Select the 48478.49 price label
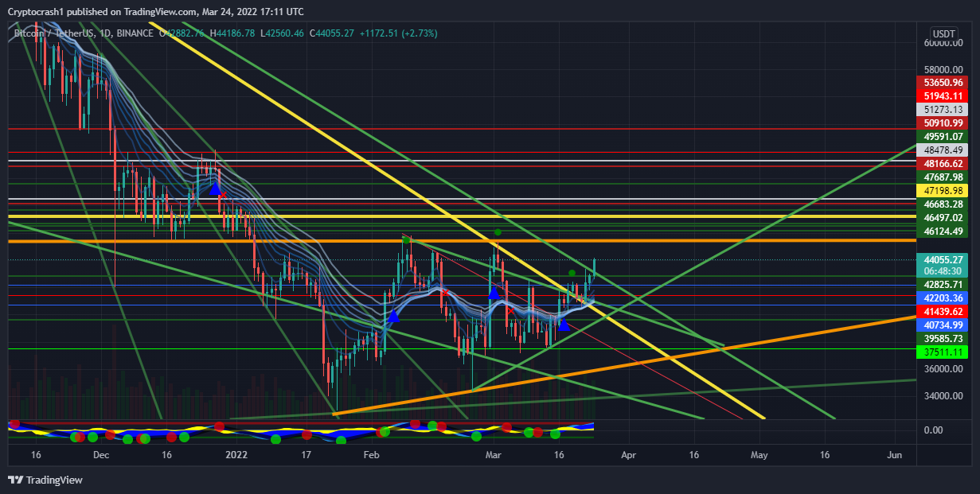The height and width of the screenshot is (494, 980). 943,150
